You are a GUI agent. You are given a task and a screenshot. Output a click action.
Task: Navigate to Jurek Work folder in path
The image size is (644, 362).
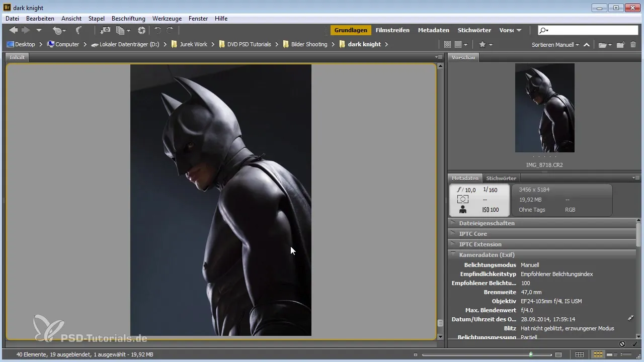pos(189,44)
